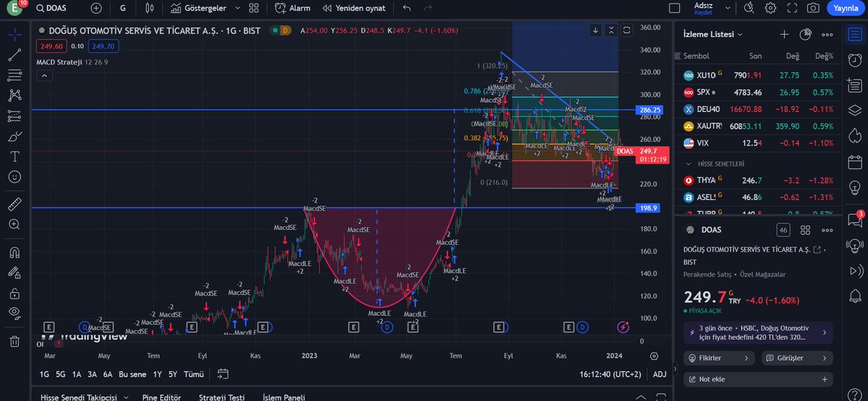Open quick search magnifier icon

tap(750, 9)
